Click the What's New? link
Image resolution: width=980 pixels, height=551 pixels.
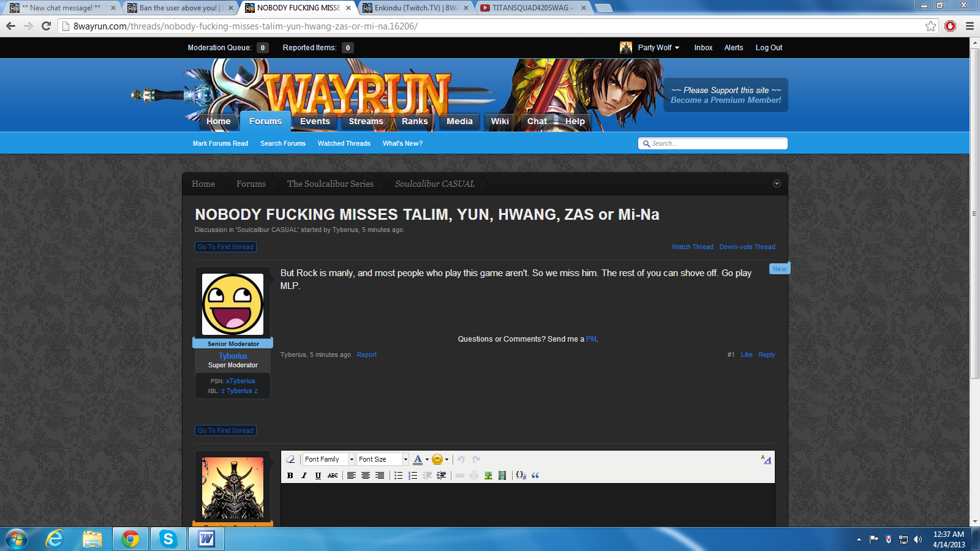402,143
